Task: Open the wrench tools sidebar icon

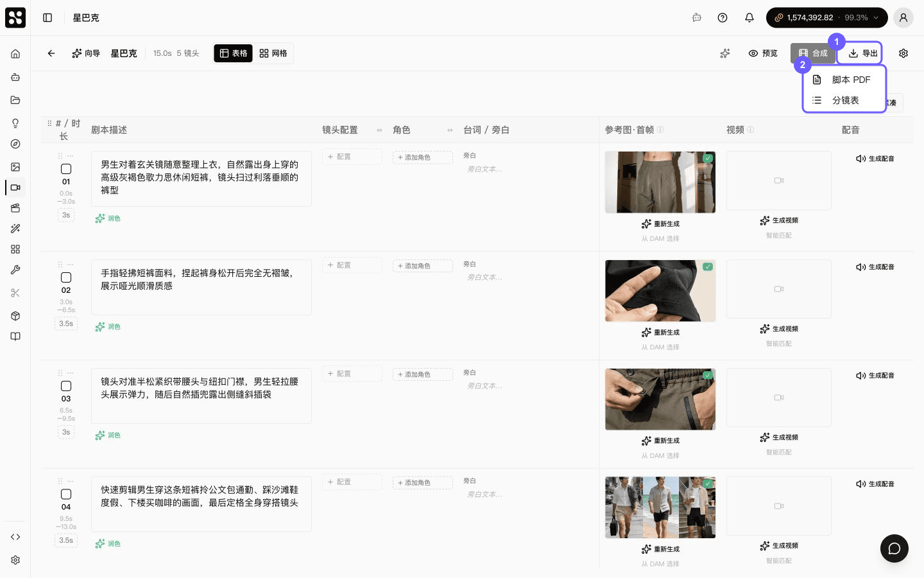Action: click(15, 270)
